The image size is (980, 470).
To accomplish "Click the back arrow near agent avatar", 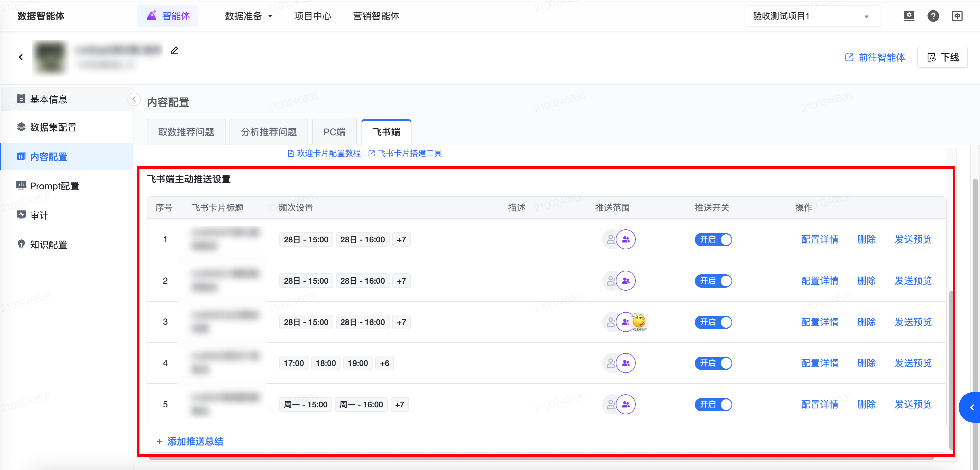I will coord(21,57).
